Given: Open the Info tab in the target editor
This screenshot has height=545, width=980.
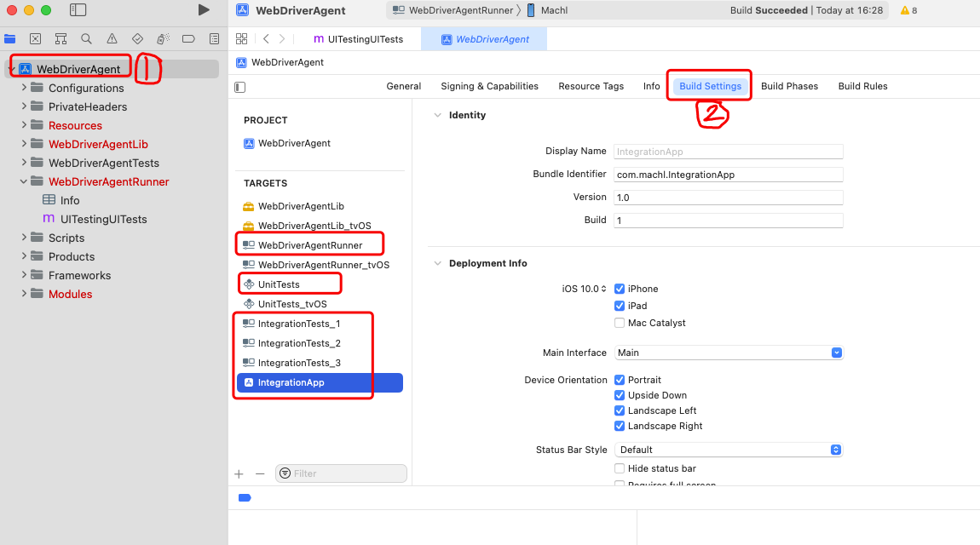Looking at the screenshot, I should click(651, 86).
